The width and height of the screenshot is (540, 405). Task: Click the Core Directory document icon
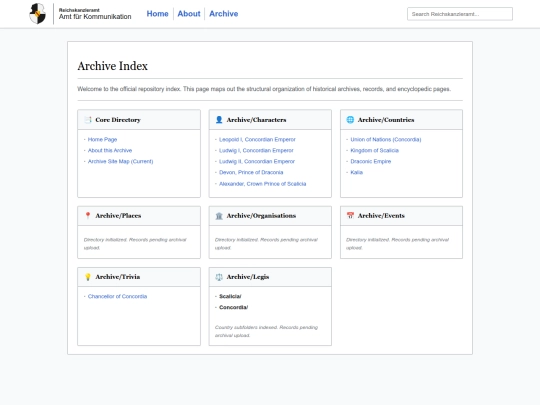click(x=88, y=120)
